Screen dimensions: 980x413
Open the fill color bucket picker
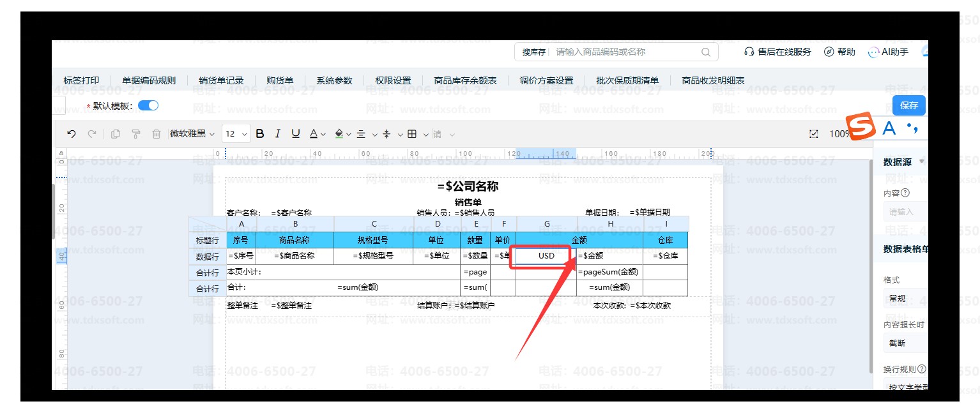click(x=339, y=134)
